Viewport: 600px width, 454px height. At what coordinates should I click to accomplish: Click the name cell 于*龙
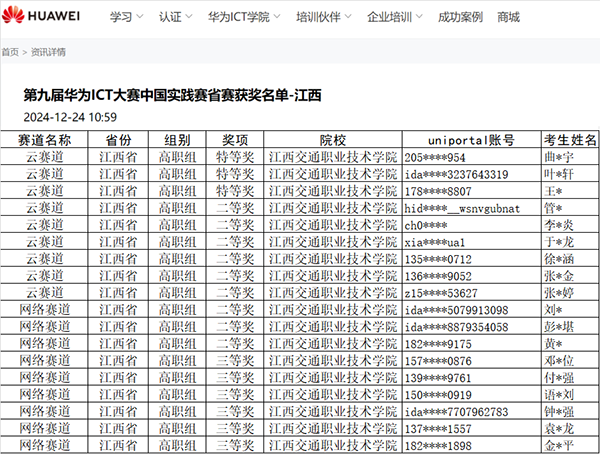[570, 242]
